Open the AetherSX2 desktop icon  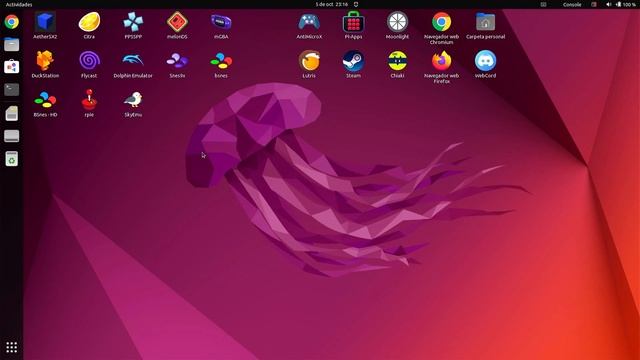(x=45, y=22)
